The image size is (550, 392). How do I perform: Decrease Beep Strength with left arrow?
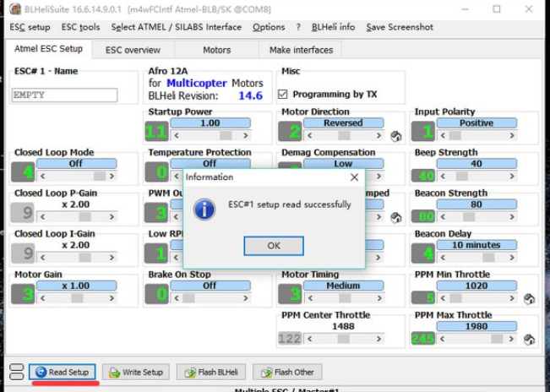[x=443, y=176]
